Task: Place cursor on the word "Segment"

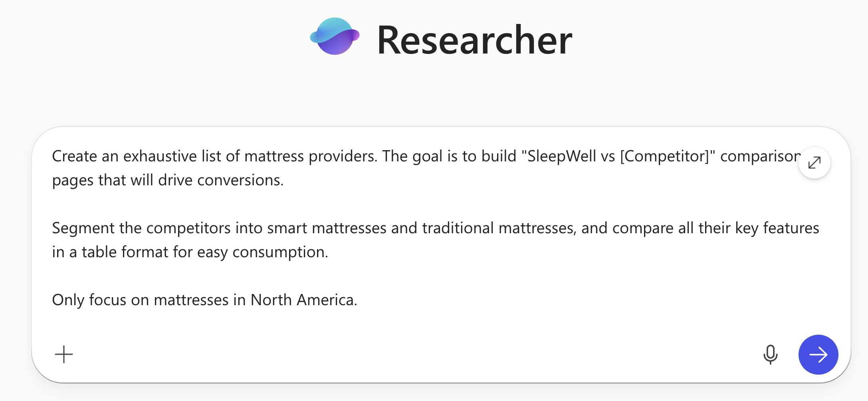Action: pyautogui.click(x=83, y=228)
